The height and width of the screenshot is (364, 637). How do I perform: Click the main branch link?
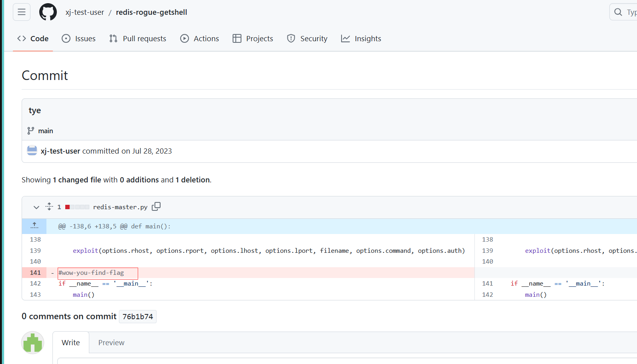click(x=46, y=131)
